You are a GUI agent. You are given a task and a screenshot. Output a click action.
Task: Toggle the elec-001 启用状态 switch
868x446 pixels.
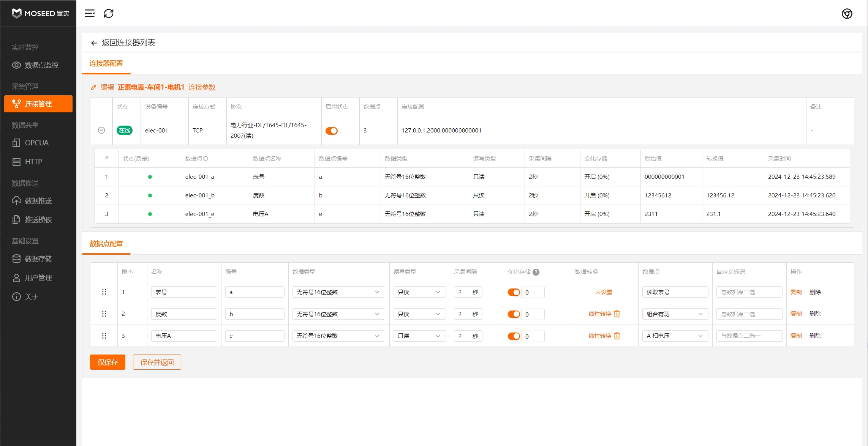click(331, 131)
